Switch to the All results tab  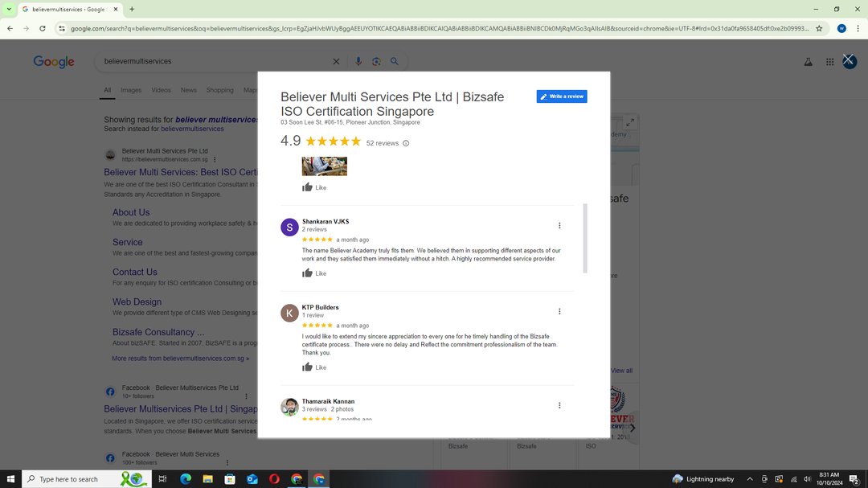tap(108, 90)
